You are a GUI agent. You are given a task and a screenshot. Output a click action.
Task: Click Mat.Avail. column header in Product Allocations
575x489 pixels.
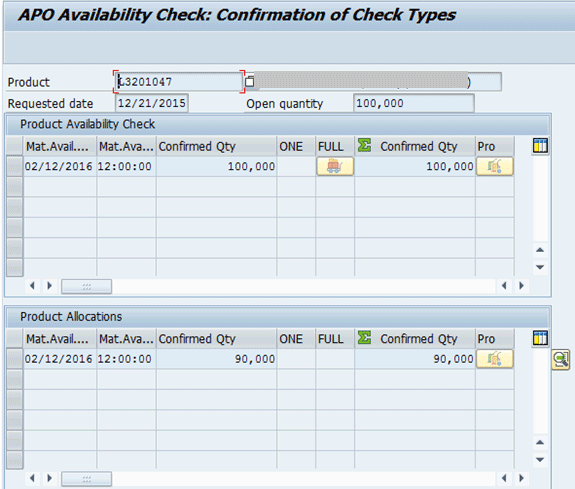tap(60, 339)
